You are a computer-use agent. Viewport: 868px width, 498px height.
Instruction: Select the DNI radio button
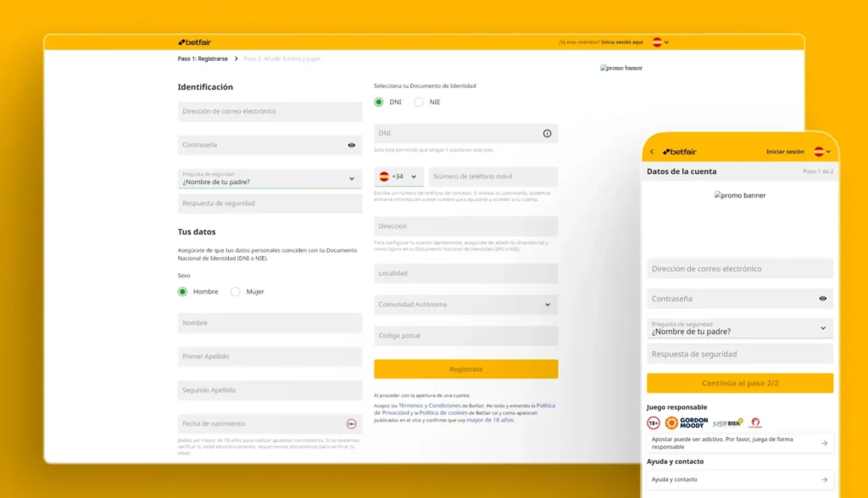pyautogui.click(x=379, y=102)
